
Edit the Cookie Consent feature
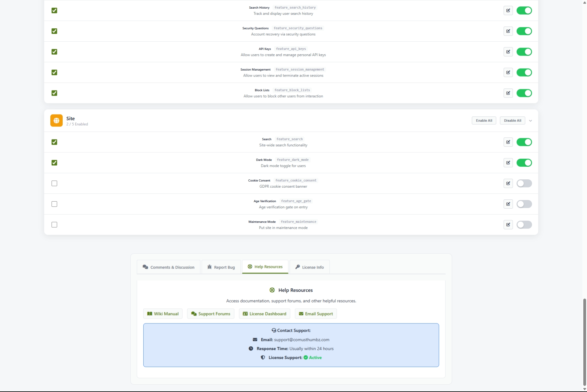[x=508, y=183]
